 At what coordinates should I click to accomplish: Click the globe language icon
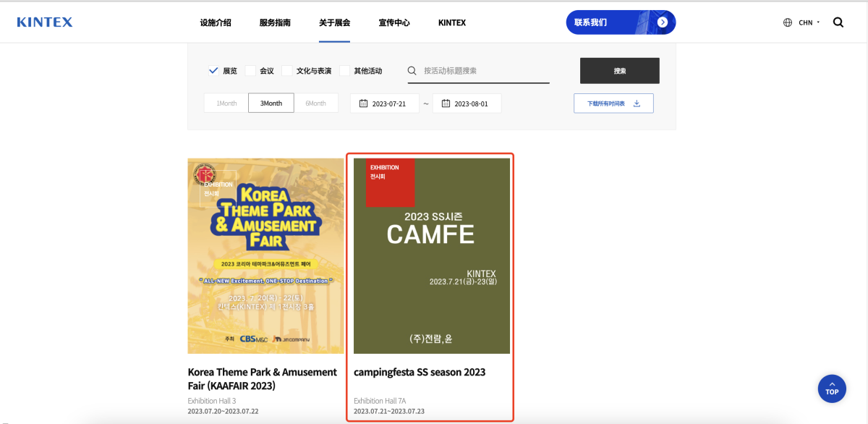[788, 22]
